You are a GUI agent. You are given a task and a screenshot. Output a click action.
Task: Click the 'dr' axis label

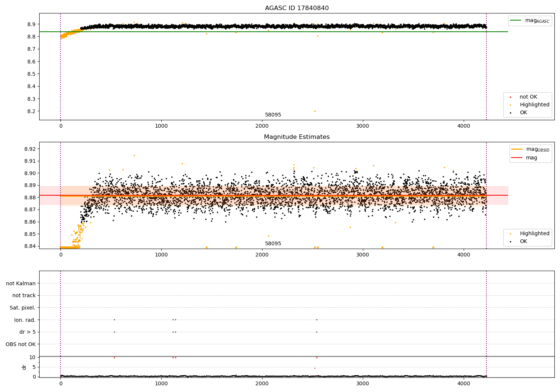24,367
